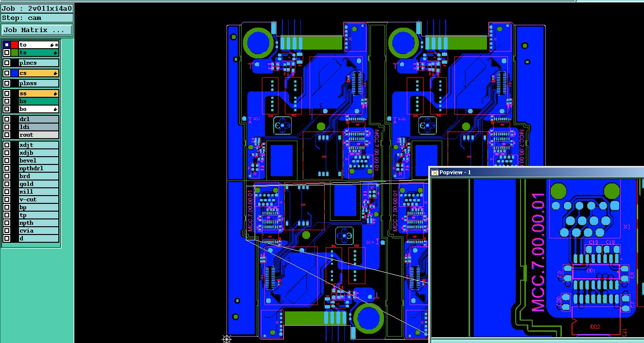
Task: Toggle the cs layer checkbox
Action: pyautogui.click(x=7, y=73)
